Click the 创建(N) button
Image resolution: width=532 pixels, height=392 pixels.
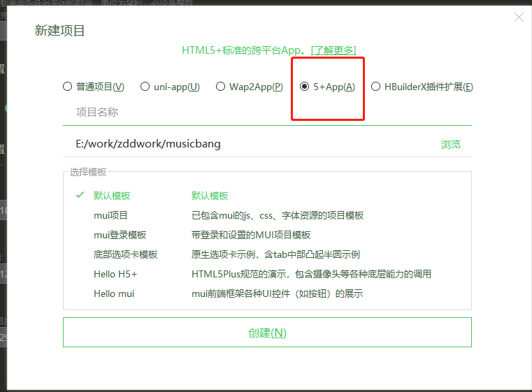[267, 333]
